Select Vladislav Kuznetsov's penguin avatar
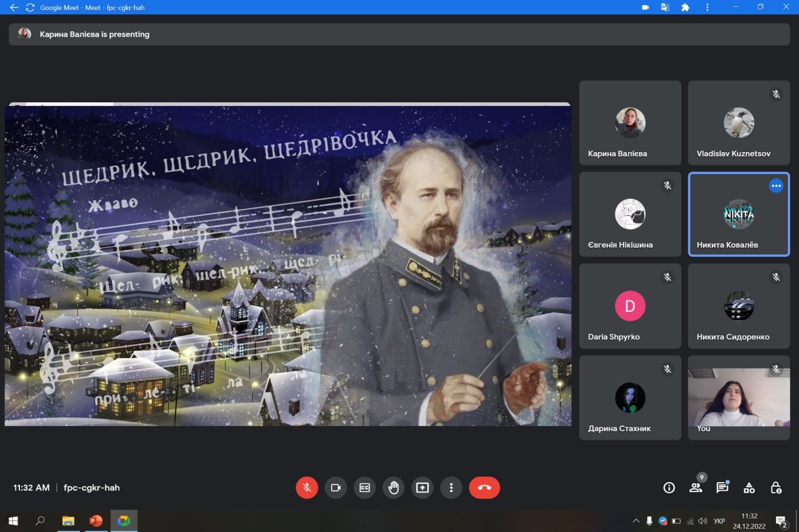The height and width of the screenshot is (532, 799). tap(739, 122)
